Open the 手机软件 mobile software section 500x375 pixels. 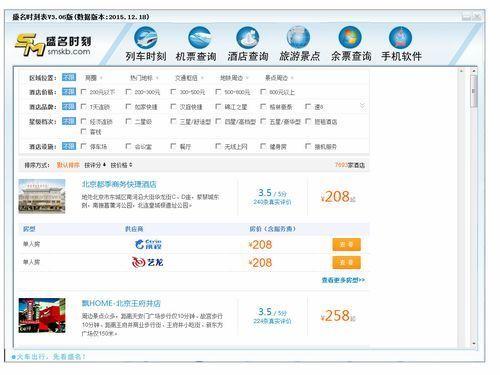[401, 45]
